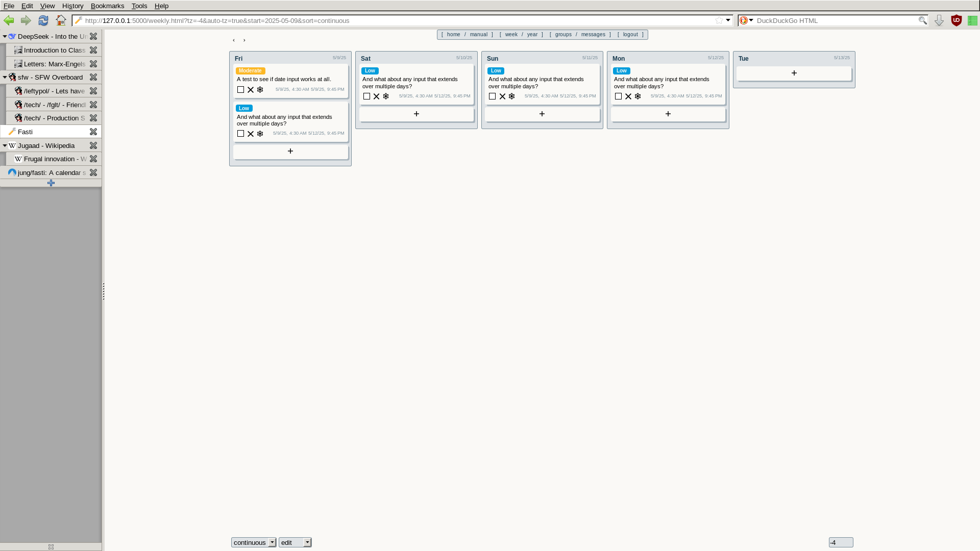Image resolution: width=980 pixels, height=551 pixels.
Task: Open the History menu
Action: pyautogui.click(x=72, y=6)
